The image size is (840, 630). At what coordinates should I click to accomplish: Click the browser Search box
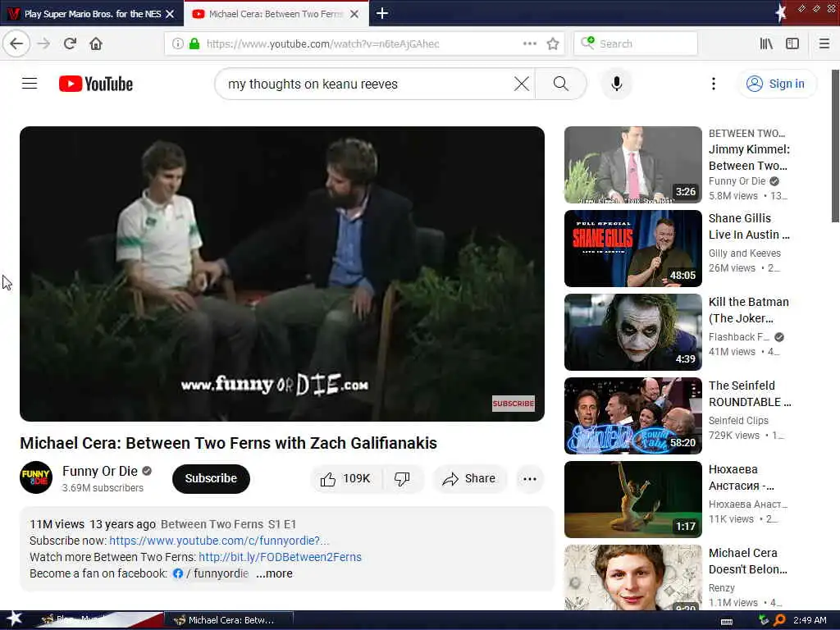[636, 43]
